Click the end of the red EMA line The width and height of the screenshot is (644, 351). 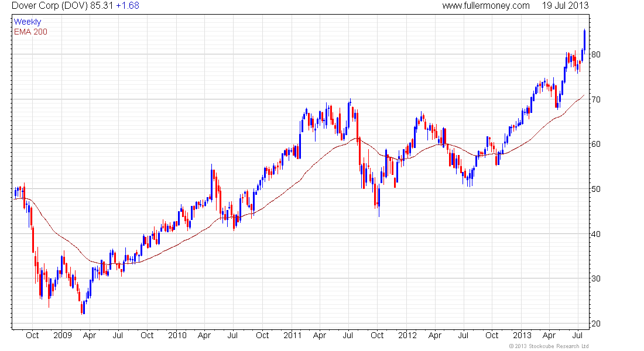point(584,95)
